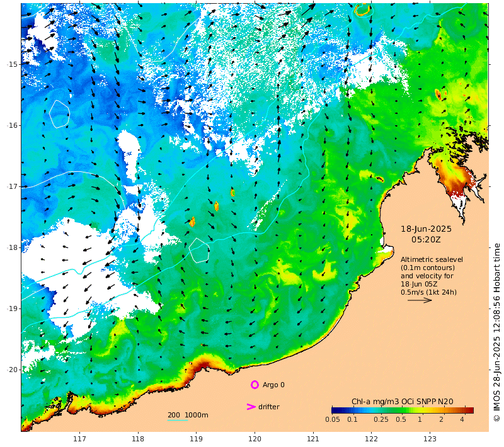Click the latitude axis label -18
The width and height of the screenshot is (504, 447).
coord(12,247)
